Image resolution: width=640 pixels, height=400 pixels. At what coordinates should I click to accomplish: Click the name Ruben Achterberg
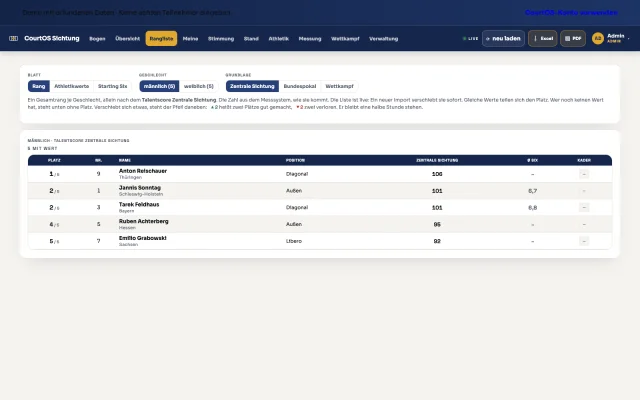[x=144, y=221]
